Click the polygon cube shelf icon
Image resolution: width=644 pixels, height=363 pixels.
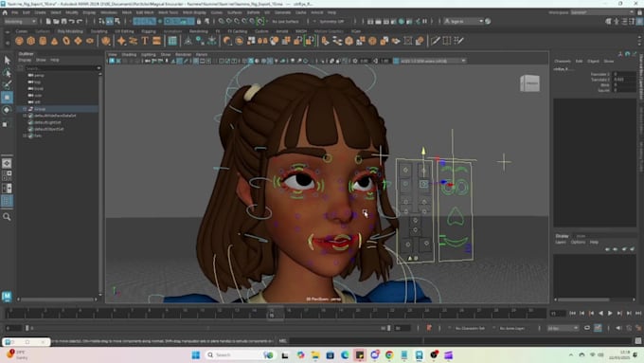point(31,41)
